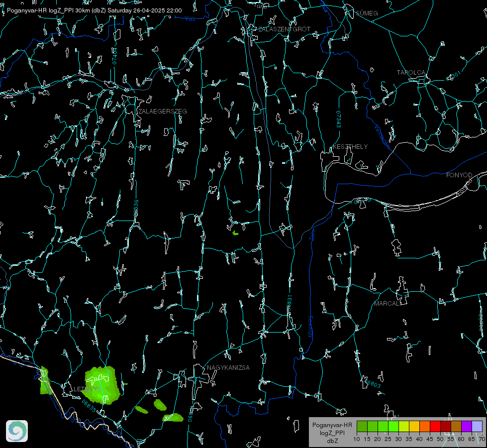Click the 'Poganyvar-HR' label in the legend

pos(332,425)
